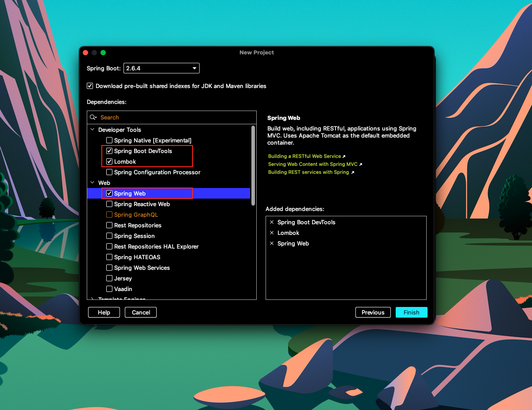This screenshot has height=410, width=532.
Task: Select the Developer Tools category label
Action: [x=120, y=130]
